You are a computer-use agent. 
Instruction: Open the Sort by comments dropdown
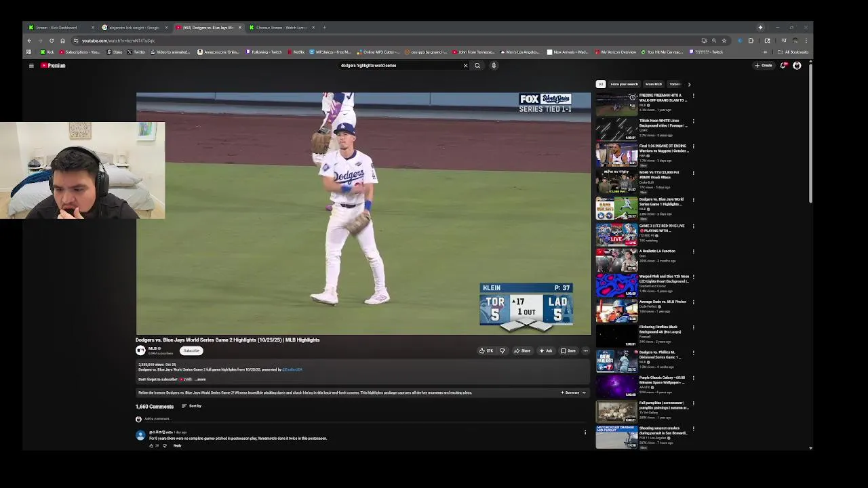(x=191, y=406)
